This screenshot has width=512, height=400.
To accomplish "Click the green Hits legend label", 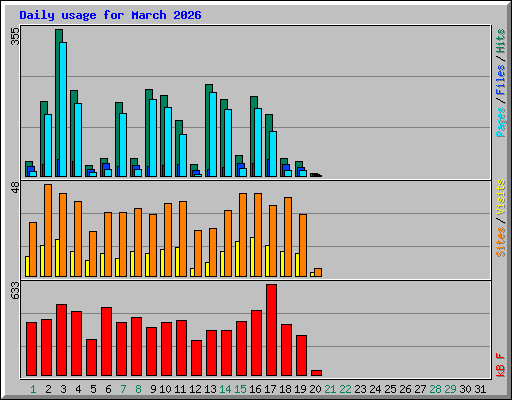I will 501,41.
